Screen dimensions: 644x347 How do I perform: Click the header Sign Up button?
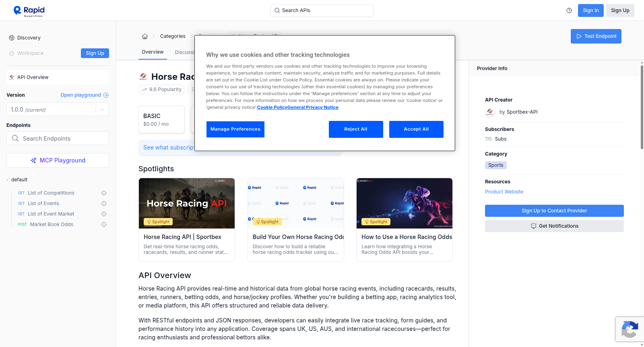pyautogui.click(x=620, y=10)
